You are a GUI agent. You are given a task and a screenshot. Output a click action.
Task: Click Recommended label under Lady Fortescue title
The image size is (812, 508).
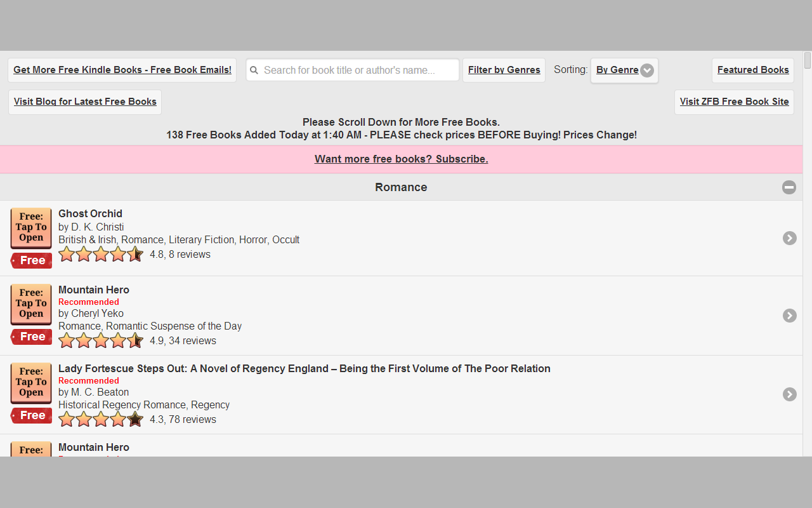point(89,381)
